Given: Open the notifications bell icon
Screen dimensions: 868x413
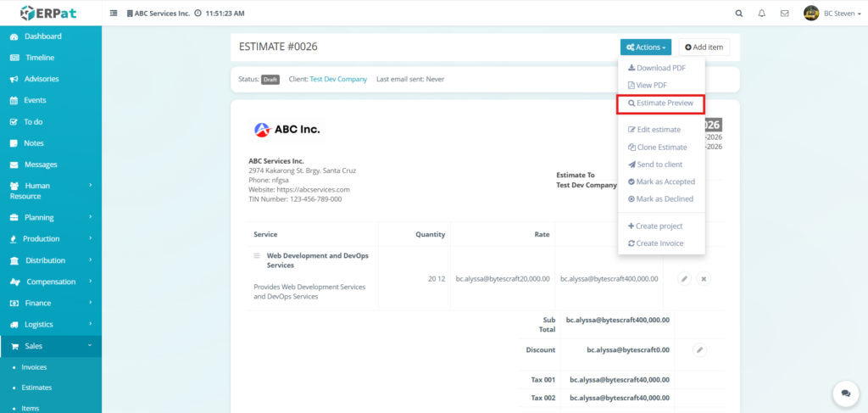Looking at the screenshot, I should tap(761, 14).
